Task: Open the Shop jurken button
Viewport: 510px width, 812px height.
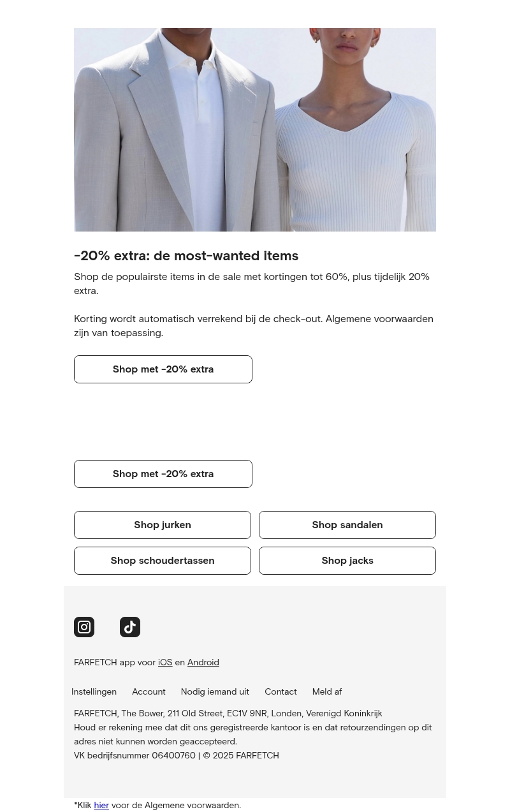Action: coord(163,525)
